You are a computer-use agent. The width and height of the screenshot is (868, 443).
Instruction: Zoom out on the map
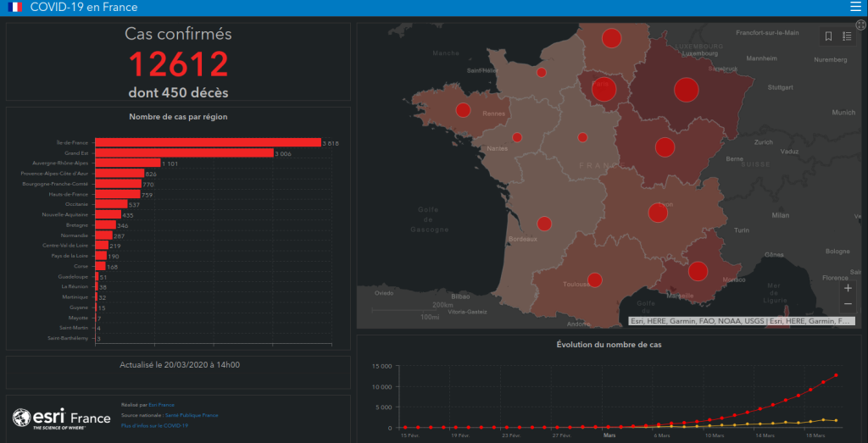[x=848, y=305]
